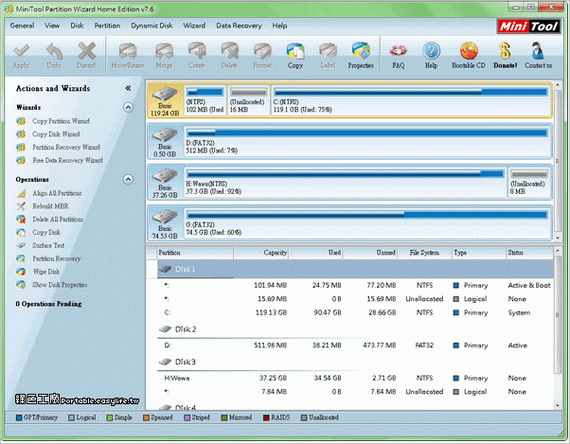570x444 pixels.
Task: Click the Create partition toolbar icon
Action: click(x=197, y=51)
